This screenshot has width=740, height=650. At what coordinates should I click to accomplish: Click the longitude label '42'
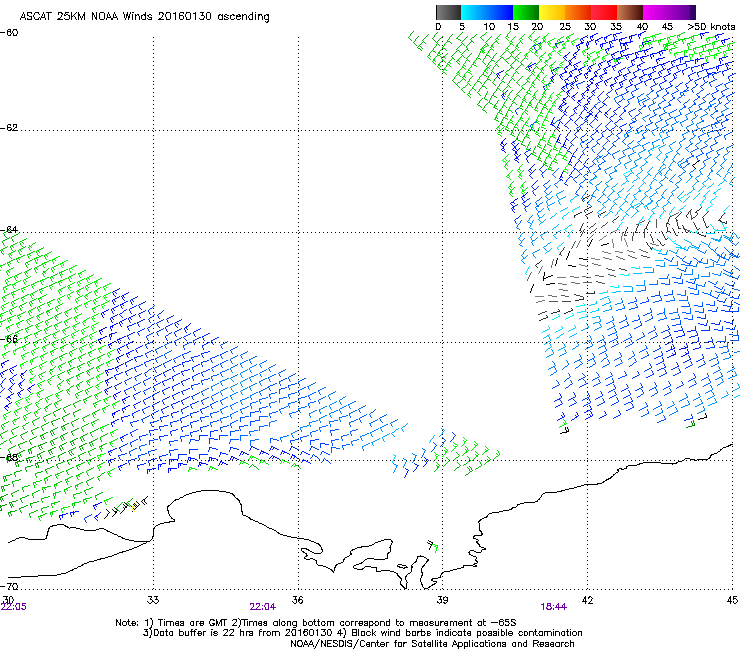click(587, 600)
